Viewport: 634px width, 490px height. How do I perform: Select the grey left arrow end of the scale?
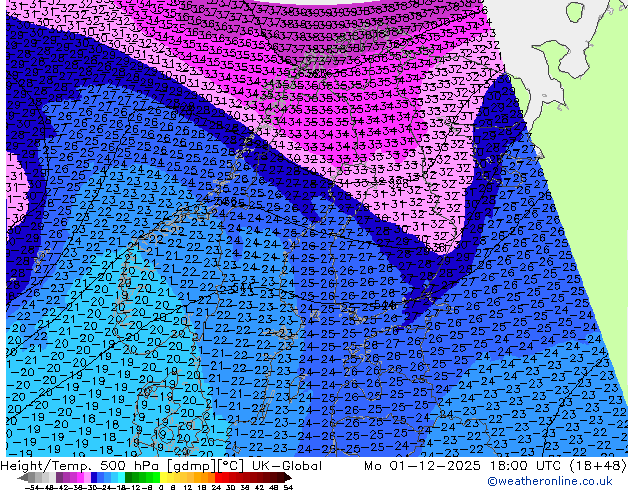tap(22, 478)
